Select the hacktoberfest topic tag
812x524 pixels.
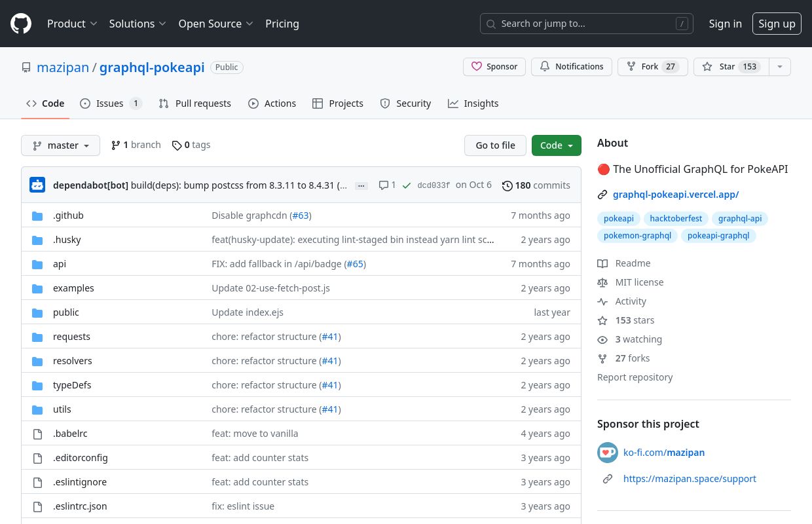click(x=676, y=218)
